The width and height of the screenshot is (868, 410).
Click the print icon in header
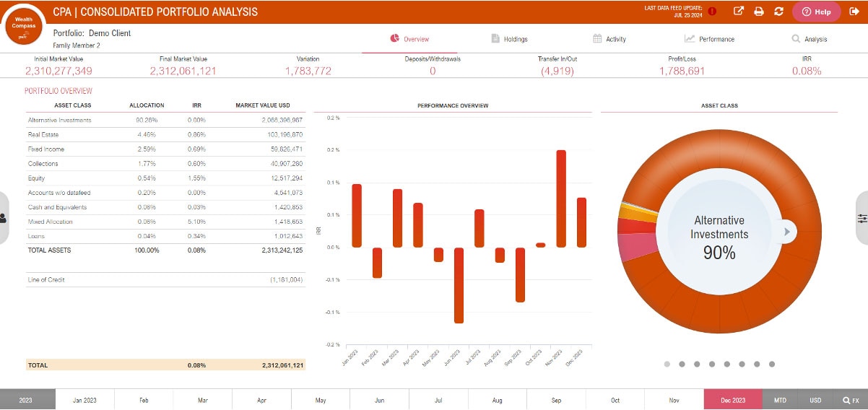758,12
